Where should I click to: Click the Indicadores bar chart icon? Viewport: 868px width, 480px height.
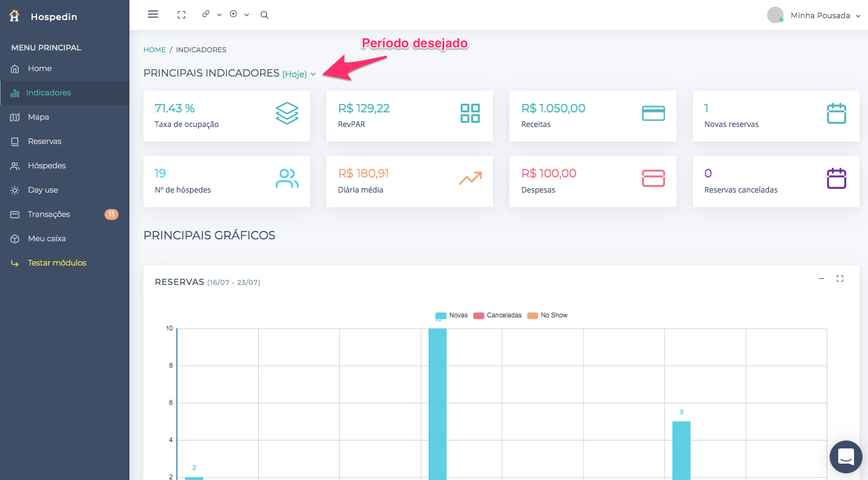(x=15, y=93)
